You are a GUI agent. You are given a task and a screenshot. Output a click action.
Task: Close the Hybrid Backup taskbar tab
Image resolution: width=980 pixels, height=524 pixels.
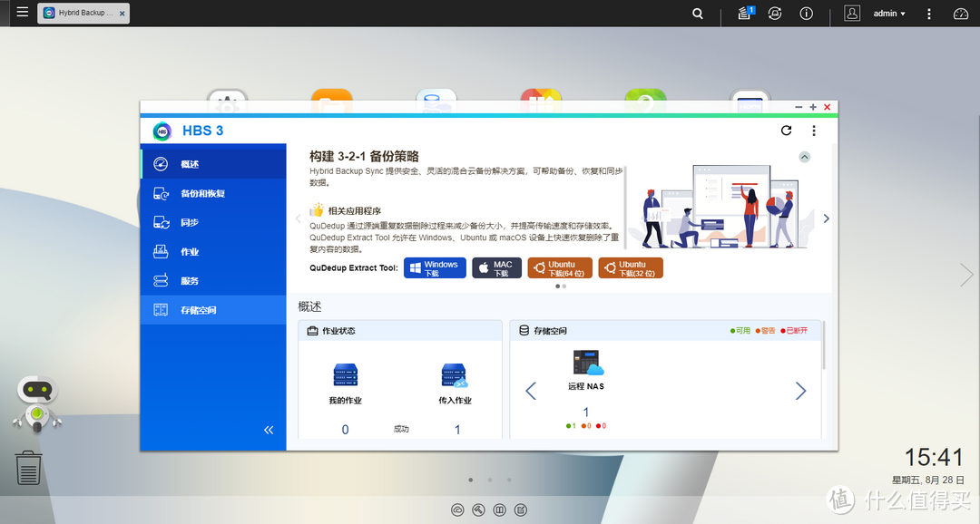[x=122, y=13]
